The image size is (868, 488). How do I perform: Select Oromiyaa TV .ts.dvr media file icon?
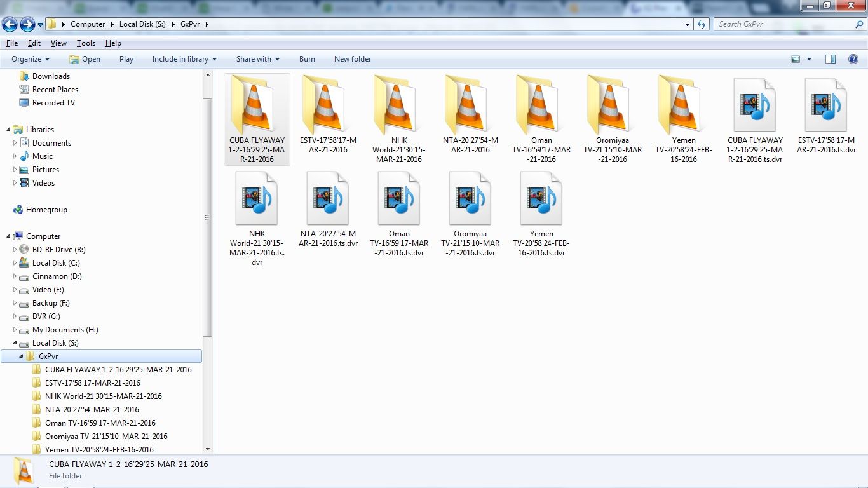coord(470,198)
